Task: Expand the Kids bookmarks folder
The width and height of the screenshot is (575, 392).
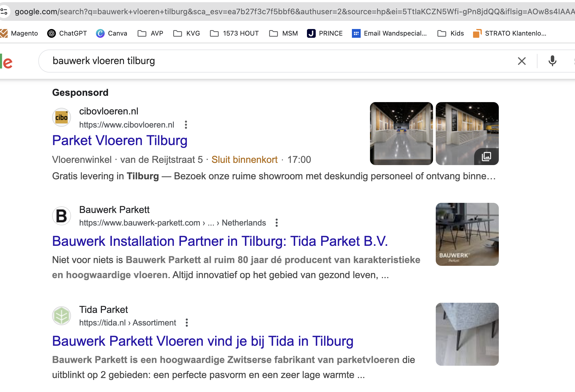Action: click(451, 33)
